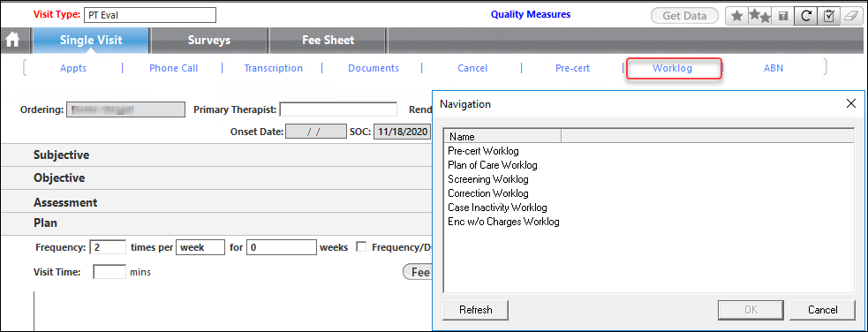Click the eraser clear icon
Image resolution: width=868 pixels, height=332 pixels.
coord(851,16)
